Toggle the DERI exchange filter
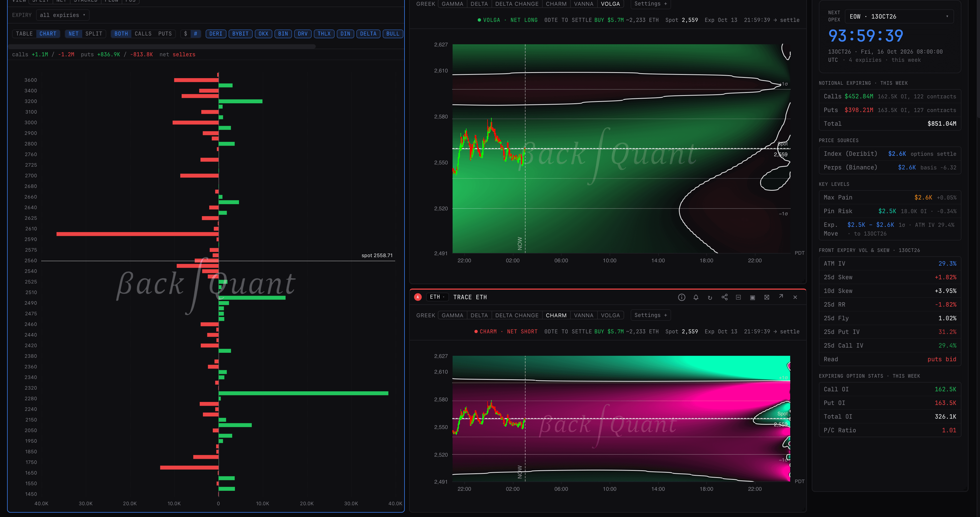The height and width of the screenshot is (517, 980). tap(216, 34)
